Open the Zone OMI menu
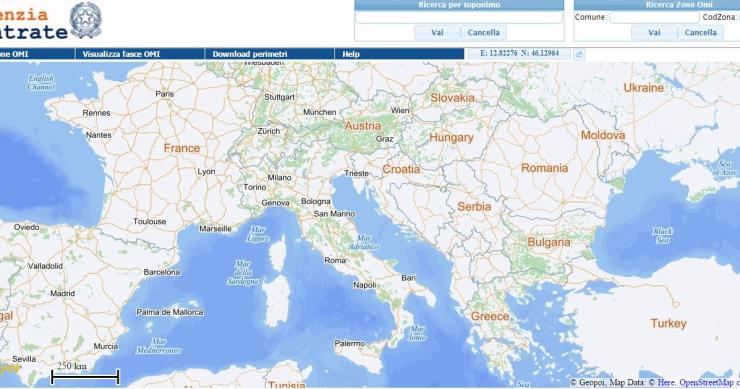 (x=37, y=54)
